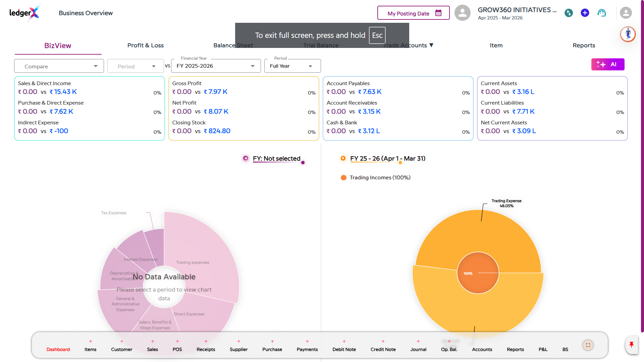
Task: Expand the GROW360 INITIATIVES company selector
Action: tap(517, 10)
